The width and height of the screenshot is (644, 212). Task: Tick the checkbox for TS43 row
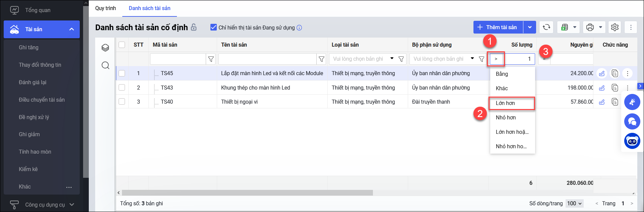coord(122,88)
